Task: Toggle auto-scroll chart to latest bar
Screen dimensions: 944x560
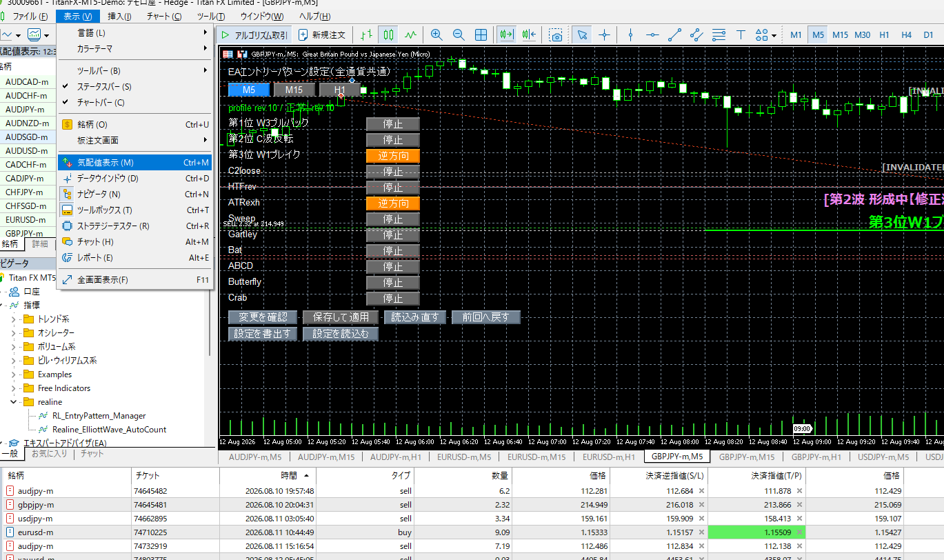Action: pyautogui.click(x=508, y=34)
